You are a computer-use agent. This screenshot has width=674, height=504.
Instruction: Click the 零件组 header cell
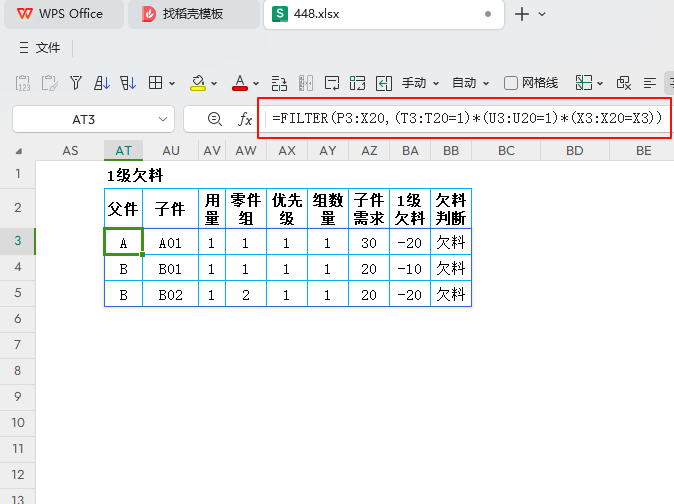tap(245, 209)
